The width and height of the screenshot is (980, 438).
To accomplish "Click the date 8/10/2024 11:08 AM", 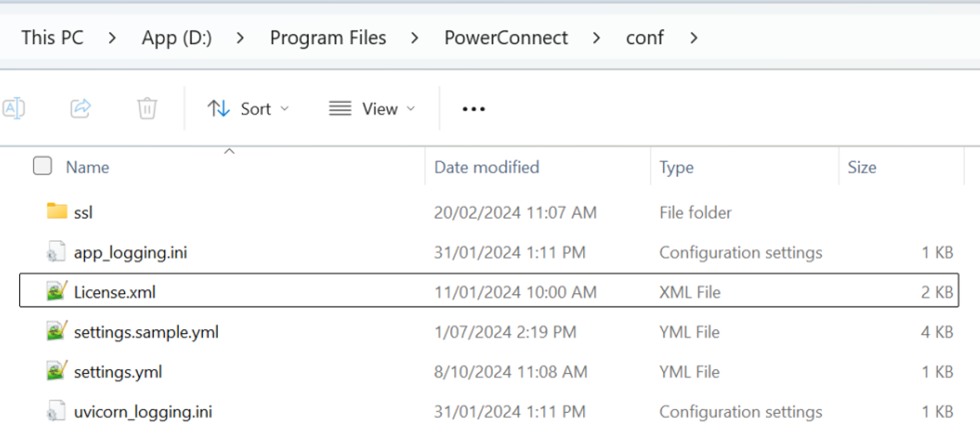I will (x=511, y=372).
